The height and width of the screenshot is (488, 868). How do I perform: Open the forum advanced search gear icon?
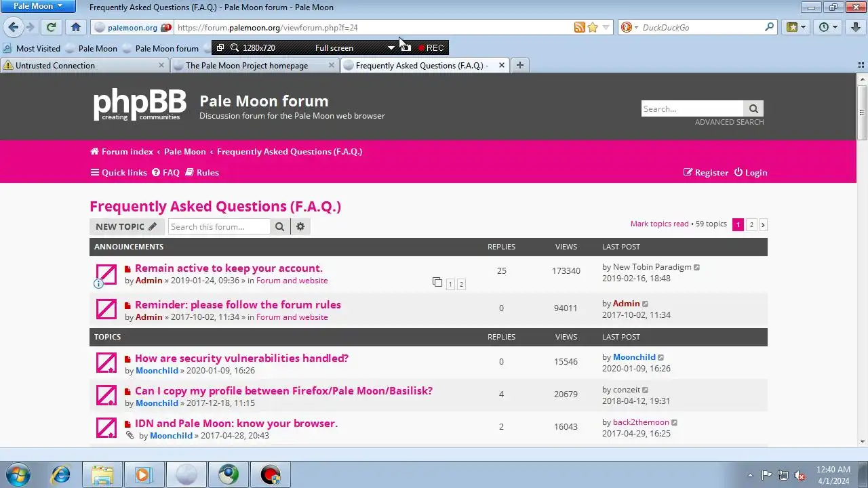[x=300, y=226]
